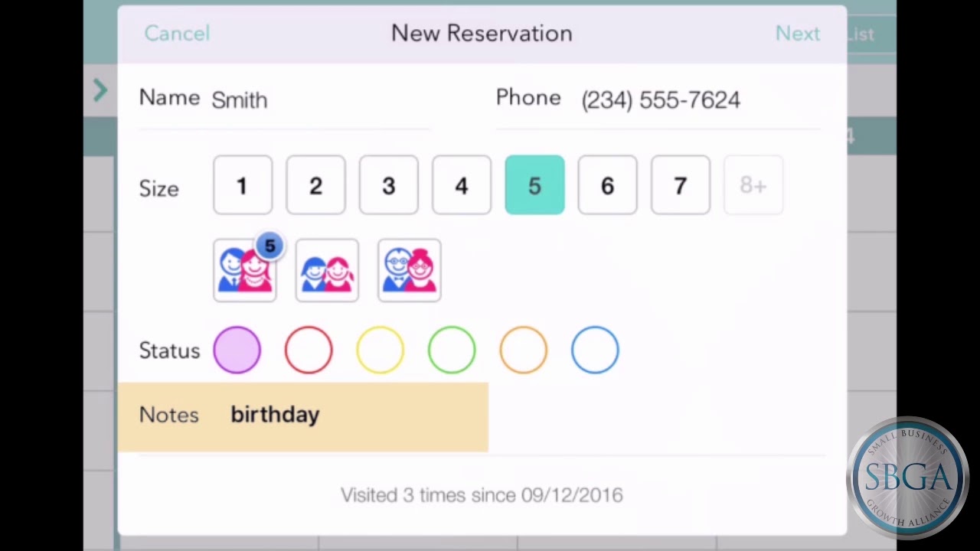
Task: Set party size to 2
Action: tap(315, 185)
